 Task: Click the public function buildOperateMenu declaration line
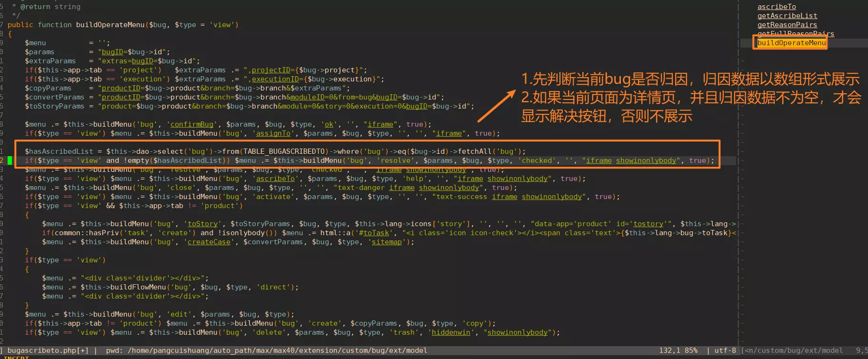coord(123,25)
